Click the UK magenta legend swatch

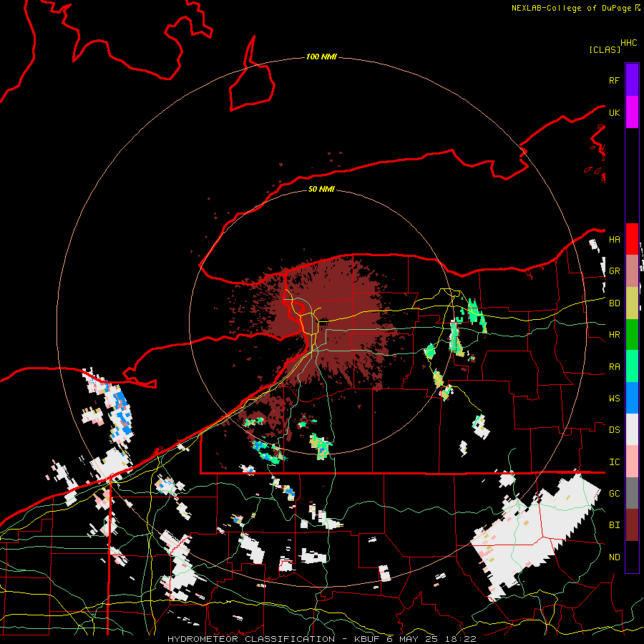(x=632, y=112)
